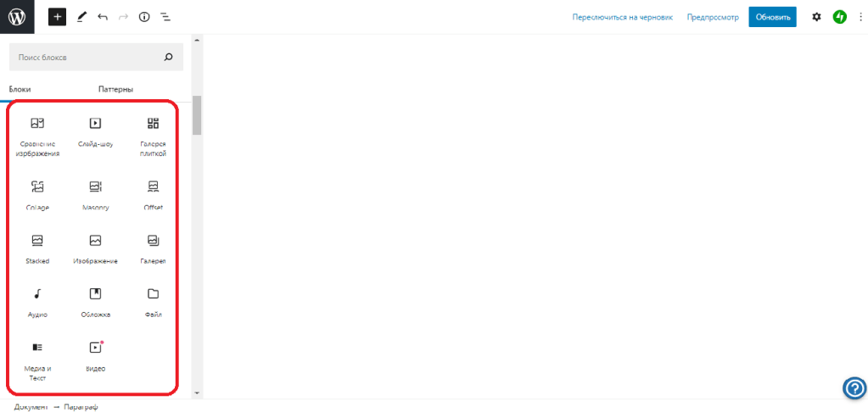Click the WordPress logo icon
This screenshot has width=868, height=412.
pyautogui.click(x=17, y=16)
